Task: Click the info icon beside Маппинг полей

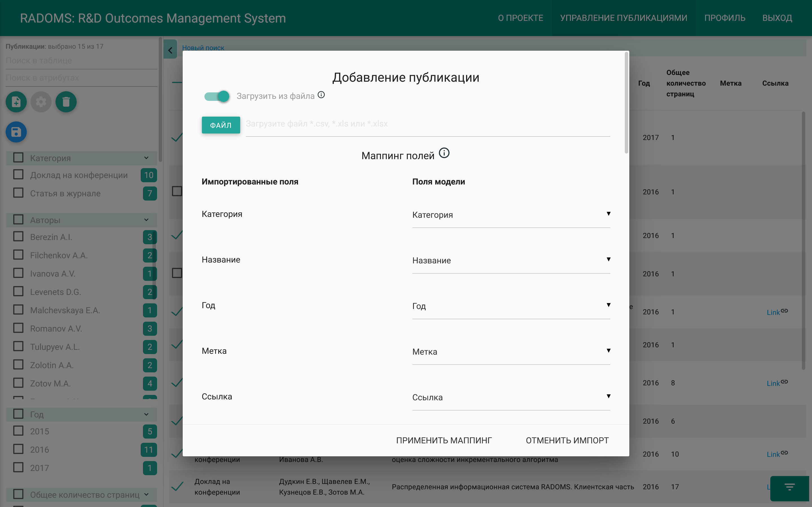Action: click(444, 153)
